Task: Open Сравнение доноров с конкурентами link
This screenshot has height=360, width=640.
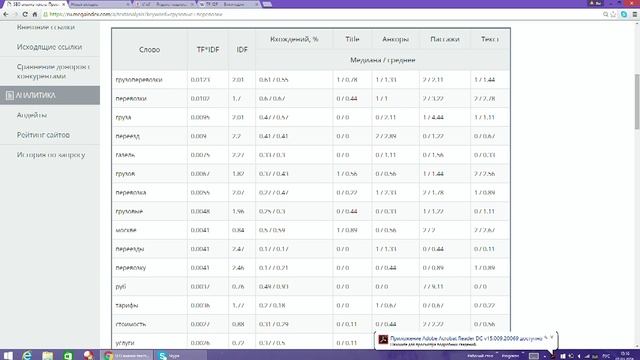Action: coord(53,71)
